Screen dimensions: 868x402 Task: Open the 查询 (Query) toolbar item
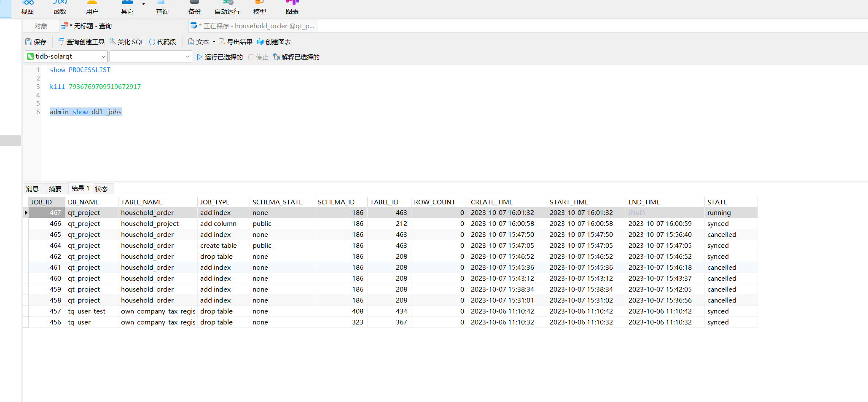(162, 8)
